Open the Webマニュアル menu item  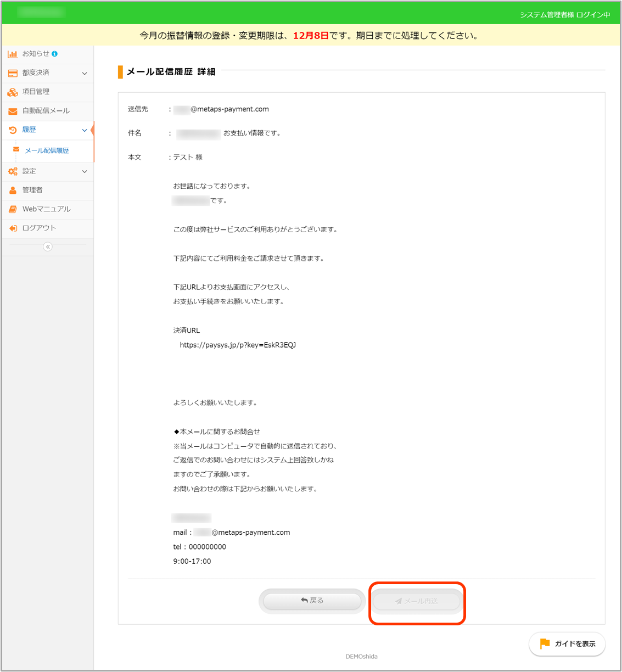46,209
